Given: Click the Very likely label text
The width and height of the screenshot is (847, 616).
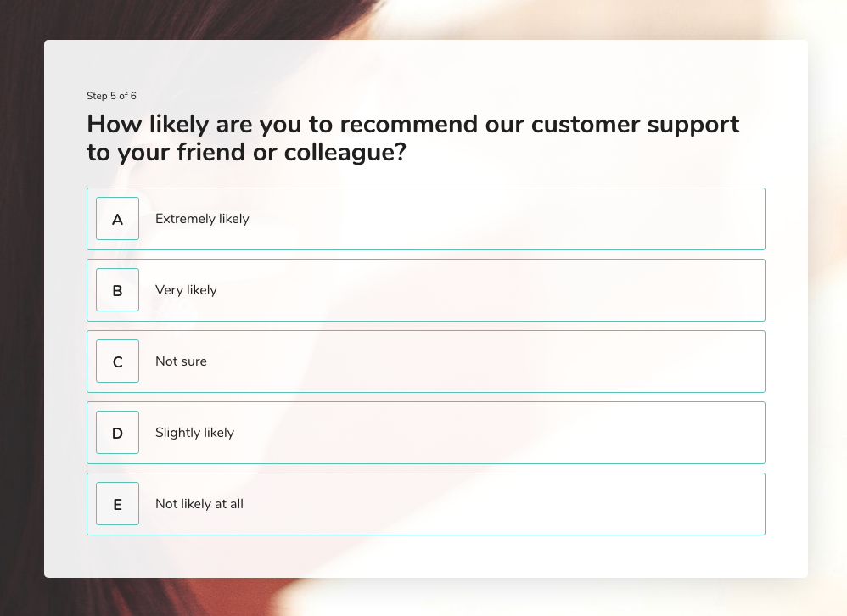Looking at the screenshot, I should click(186, 290).
